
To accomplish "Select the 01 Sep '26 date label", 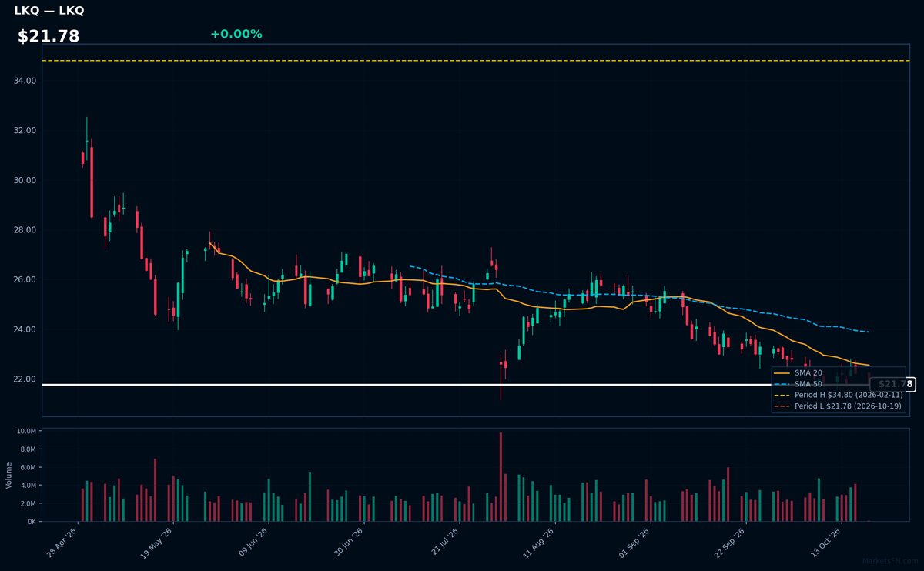I will click(636, 543).
